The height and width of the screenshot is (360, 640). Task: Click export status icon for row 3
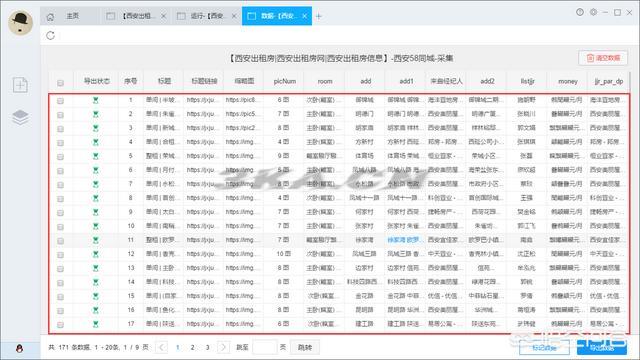tap(96, 128)
